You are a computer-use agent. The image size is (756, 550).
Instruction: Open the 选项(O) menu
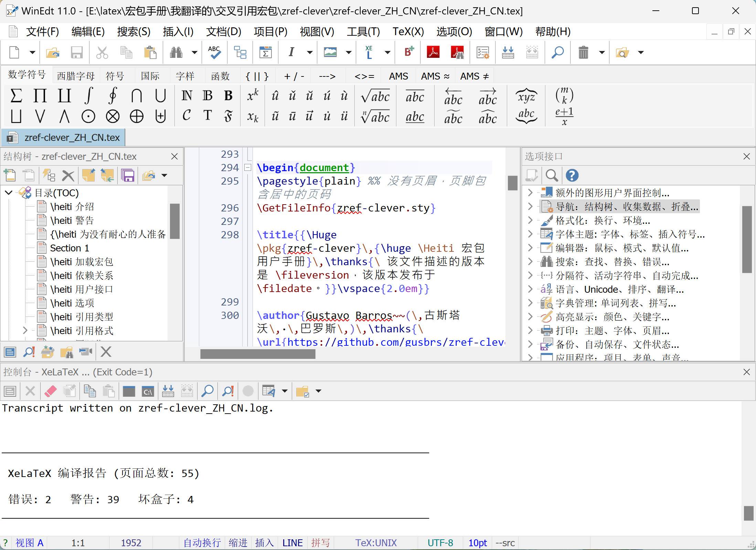pyautogui.click(x=454, y=32)
